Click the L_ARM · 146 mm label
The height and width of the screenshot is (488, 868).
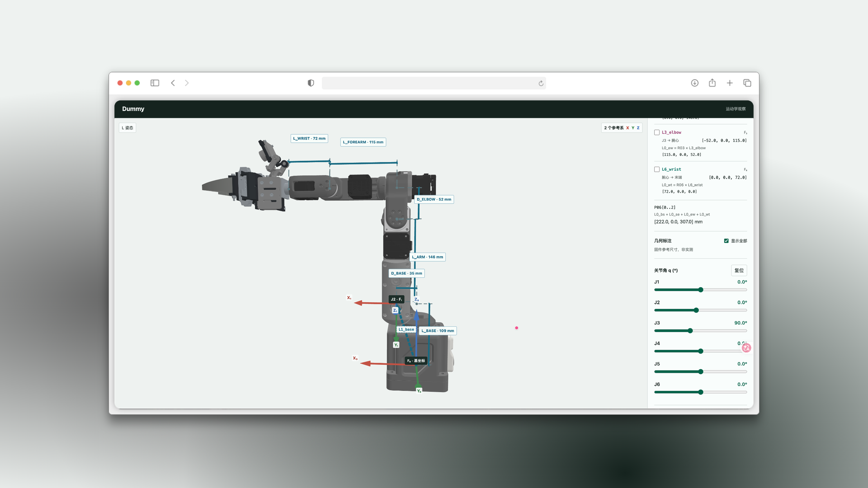pos(427,257)
